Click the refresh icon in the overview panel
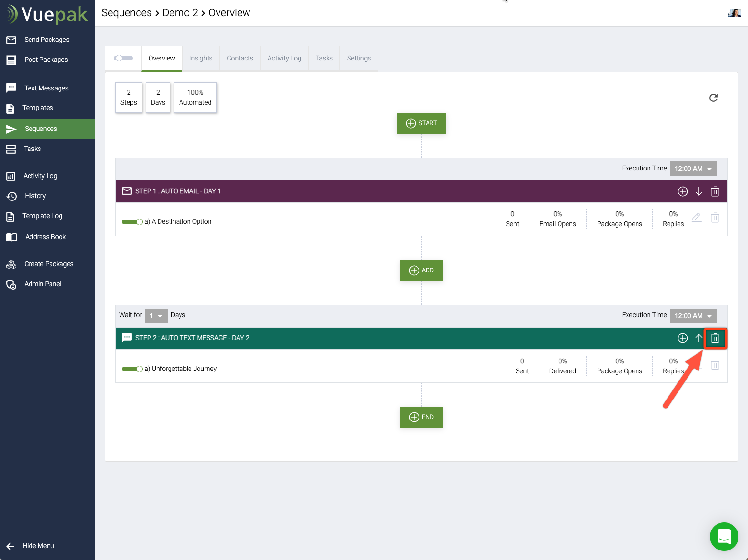Viewport: 748px width, 560px height. pyautogui.click(x=713, y=98)
